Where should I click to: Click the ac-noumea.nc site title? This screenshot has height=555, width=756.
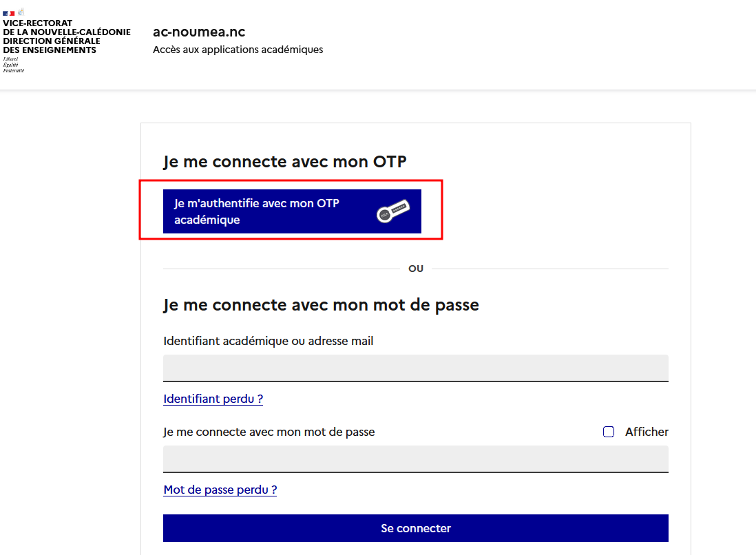point(199,32)
